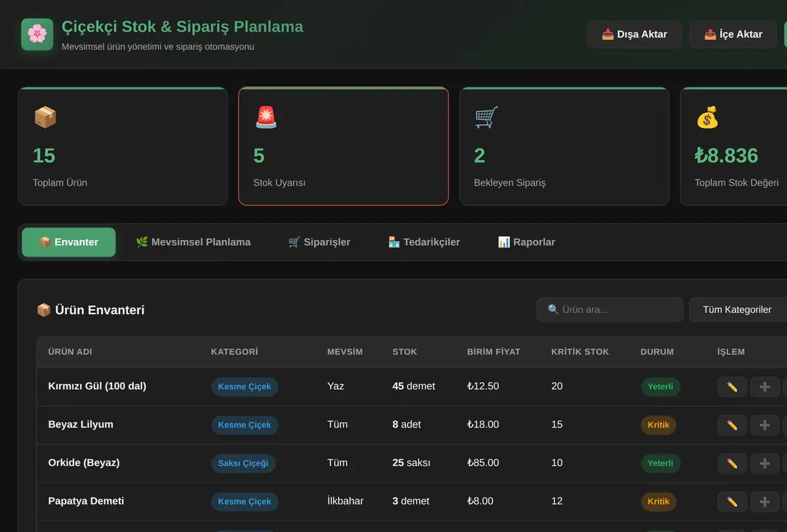Edit Papatya Demeti with pencil icon
This screenshot has width=787, height=532.
click(732, 502)
